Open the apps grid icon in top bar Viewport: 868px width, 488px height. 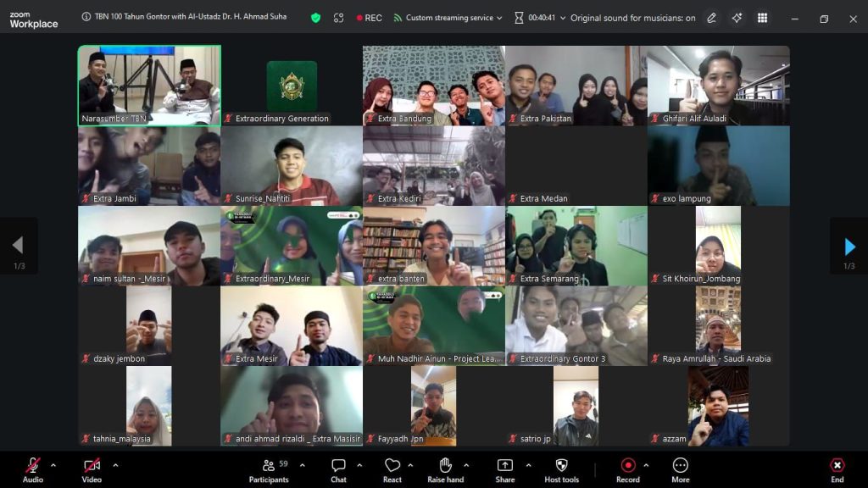[x=762, y=18]
